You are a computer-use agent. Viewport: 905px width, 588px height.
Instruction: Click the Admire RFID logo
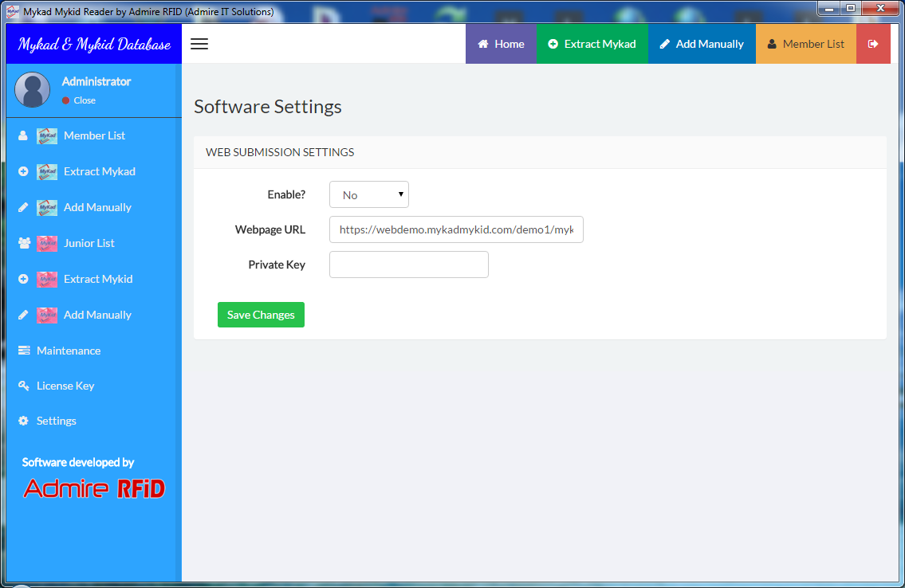(94, 488)
